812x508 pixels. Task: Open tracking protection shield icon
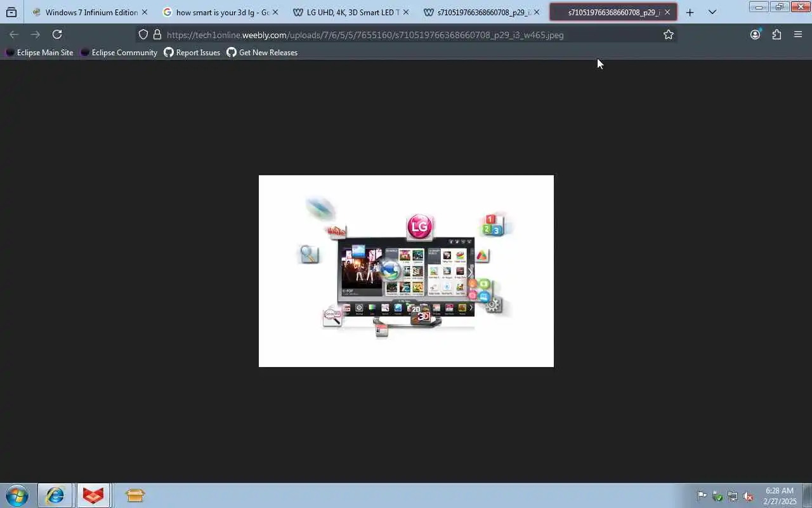[143, 34]
